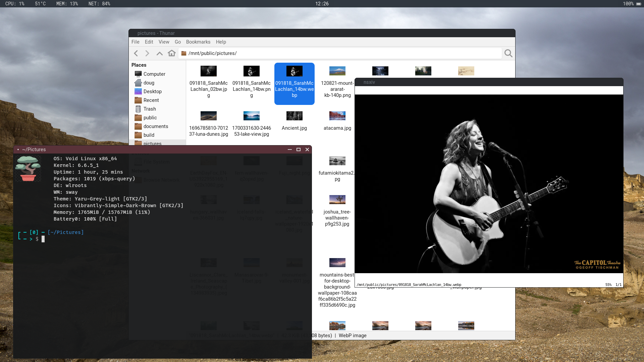
Task: Open the Desktop place in sidebar
Action: 152,92
